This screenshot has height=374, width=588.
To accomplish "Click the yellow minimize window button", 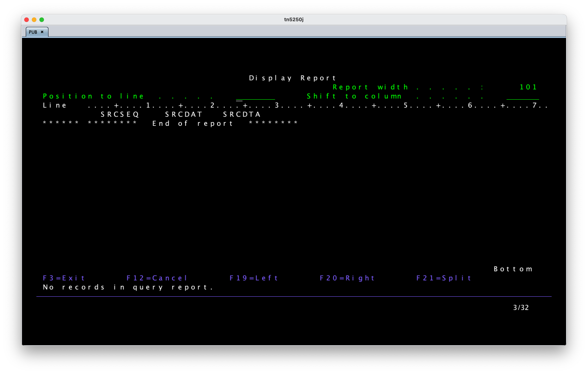I will pos(34,20).
